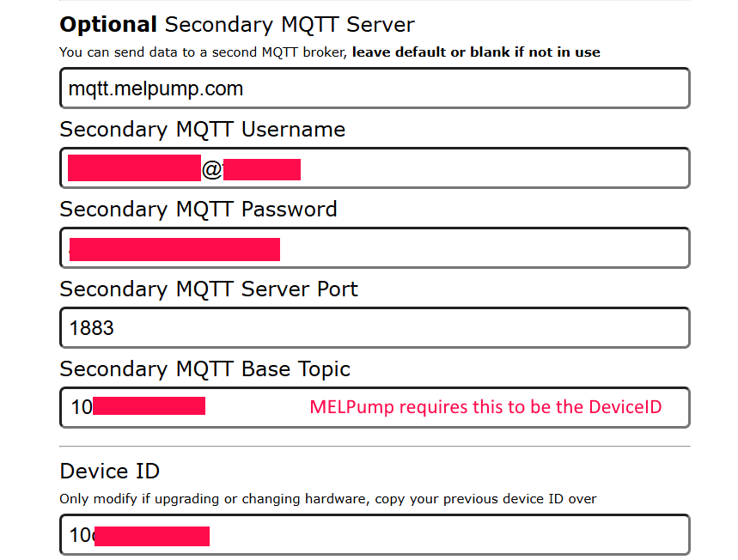Click the "Secondary MQTT Username" label
This screenshot has height=560, width=738.
coord(202,130)
